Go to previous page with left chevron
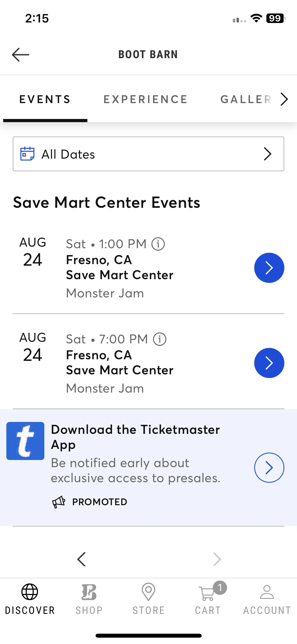This screenshot has height=644, width=297. 82,559
